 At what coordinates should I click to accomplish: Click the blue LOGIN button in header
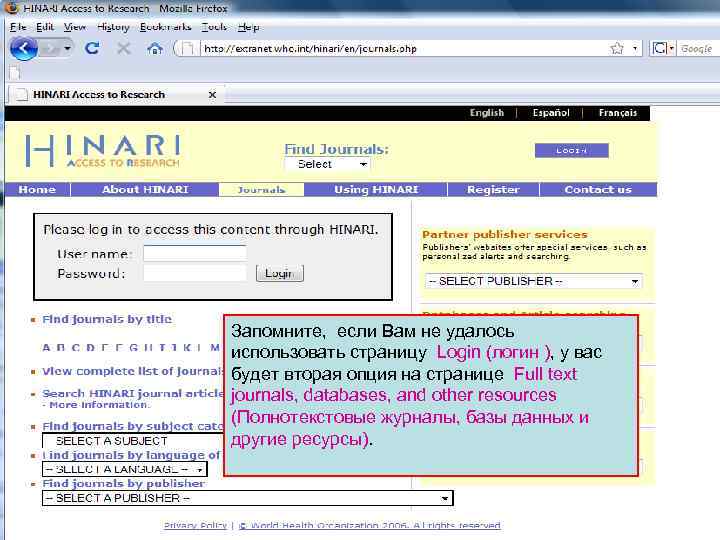[572, 150]
